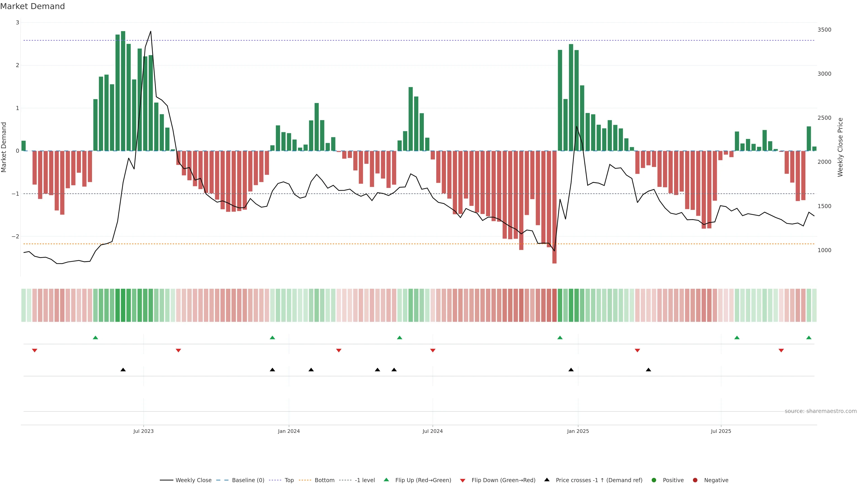Click the darkest green heatmap cell near Jul 2023
This screenshot has height=488, width=868.
coord(123,305)
